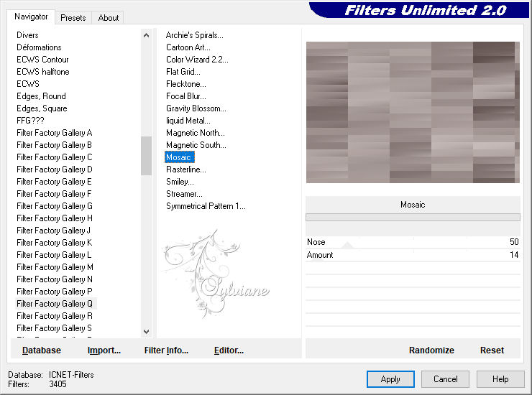Adjust the Amount slider

click(413, 255)
